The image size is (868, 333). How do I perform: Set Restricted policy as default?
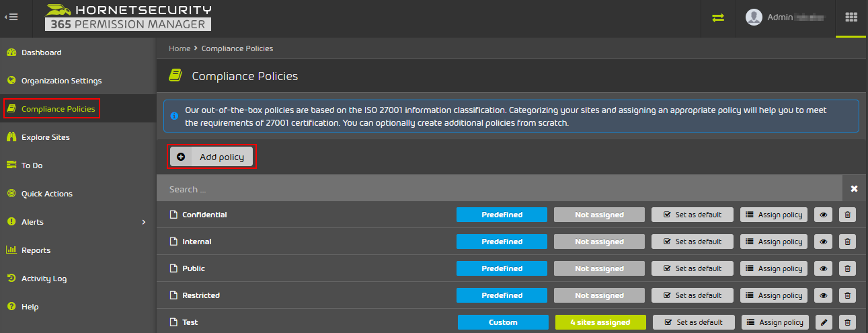693,295
